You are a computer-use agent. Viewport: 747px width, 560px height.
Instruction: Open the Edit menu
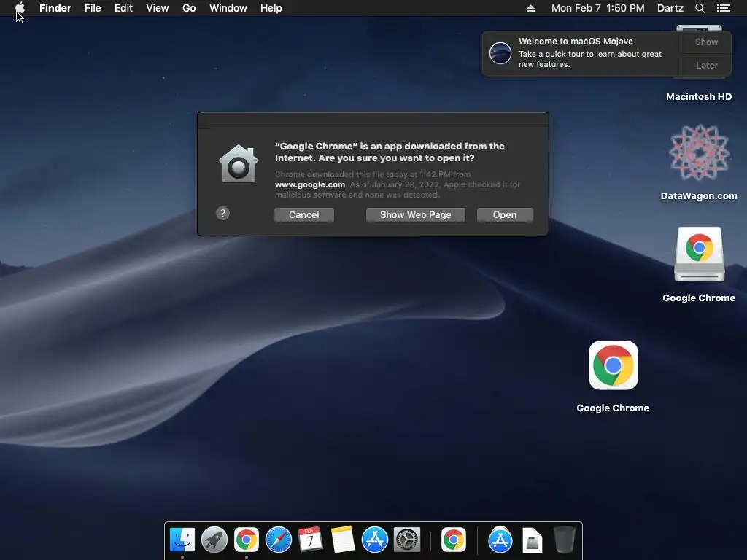point(123,8)
